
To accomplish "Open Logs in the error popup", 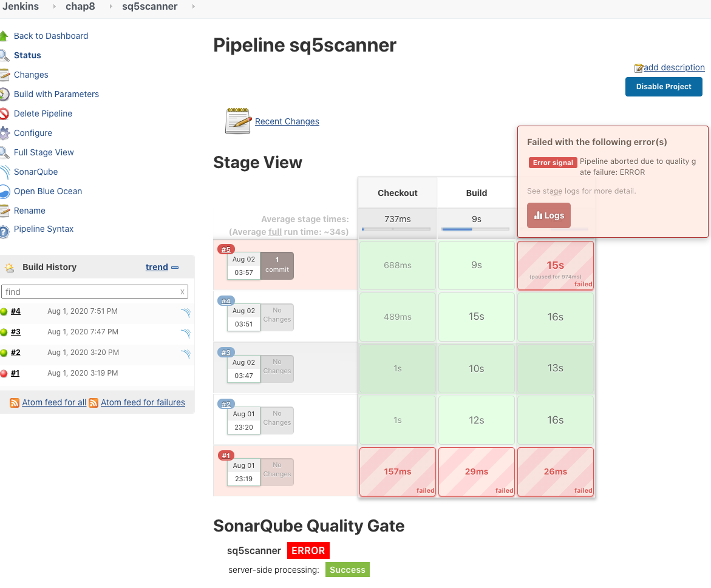I will [549, 215].
